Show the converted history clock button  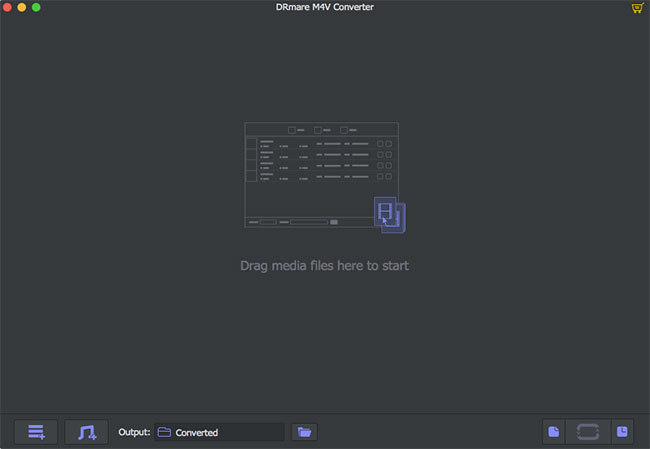point(622,432)
